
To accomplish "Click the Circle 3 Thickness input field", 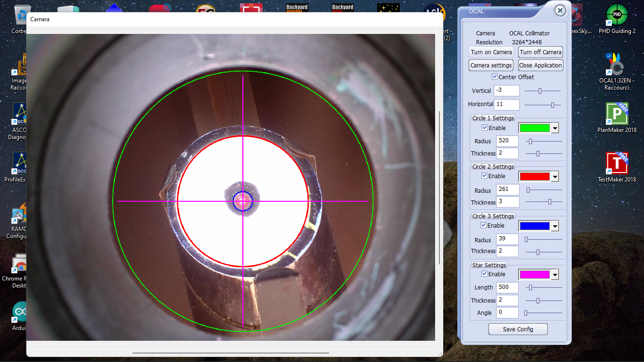I will point(507,251).
